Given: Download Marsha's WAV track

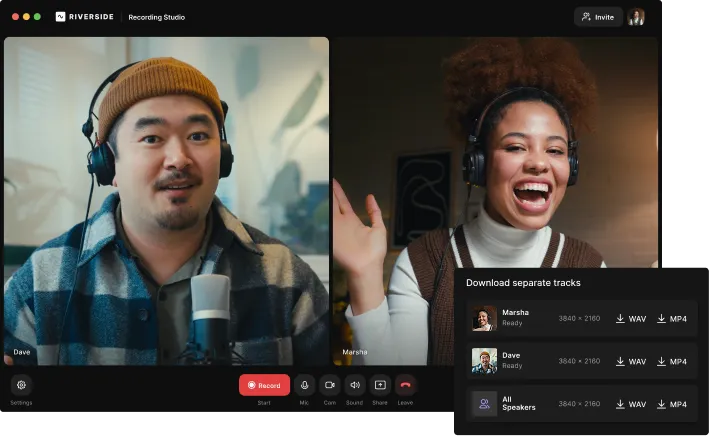Looking at the screenshot, I should 631,319.
